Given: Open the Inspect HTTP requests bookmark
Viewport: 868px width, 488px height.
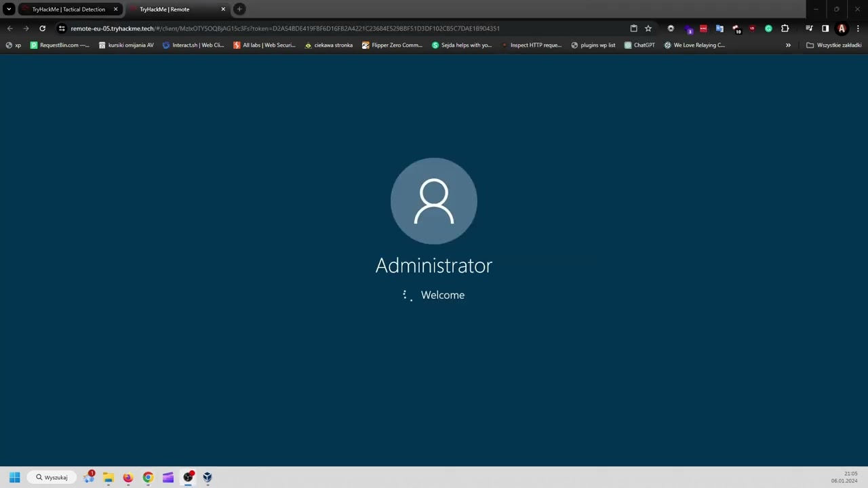Looking at the screenshot, I should click(x=531, y=45).
